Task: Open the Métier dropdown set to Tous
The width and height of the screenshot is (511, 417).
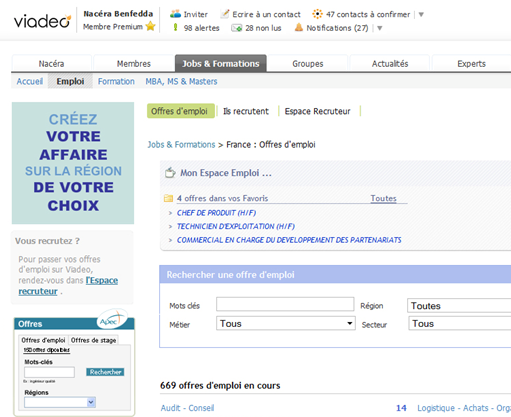Action: pos(286,323)
